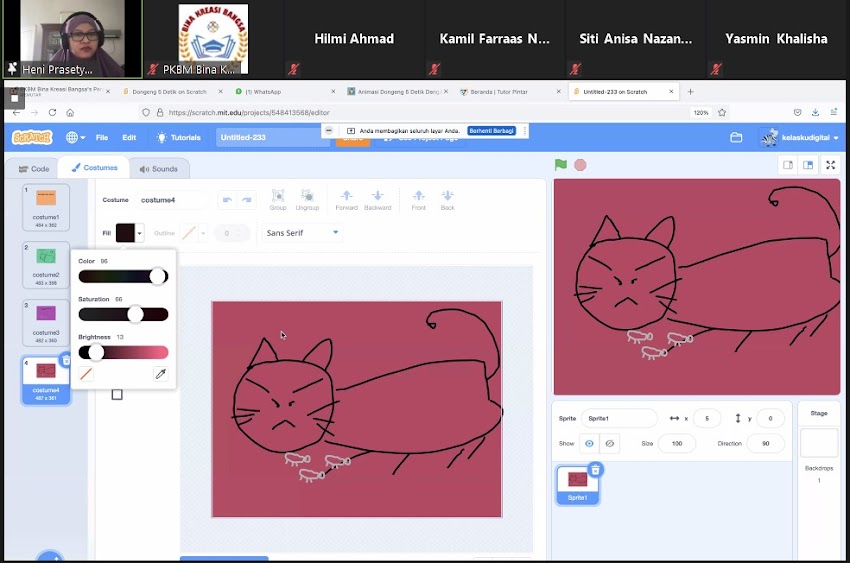Image resolution: width=850 pixels, height=563 pixels.
Task: Click the Berhenti Berbagi button
Action: click(x=492, y=131)
